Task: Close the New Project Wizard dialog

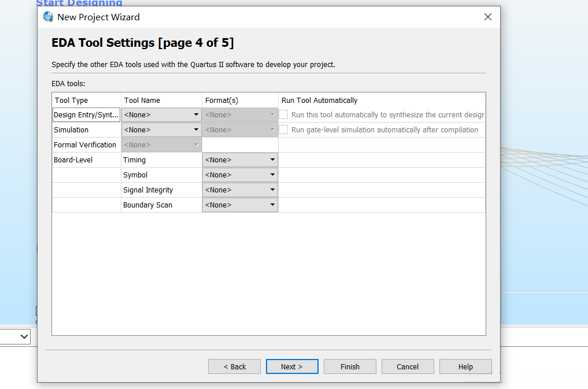Action: (x=488, y=17)
